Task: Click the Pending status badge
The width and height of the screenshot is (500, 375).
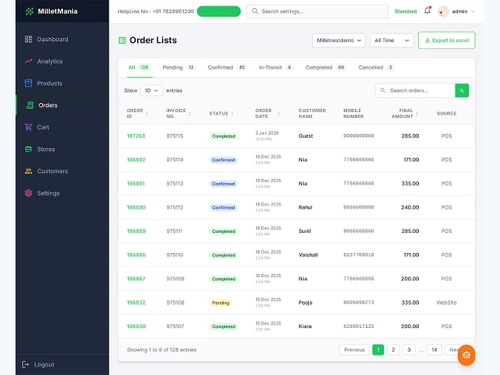Action: coord(221,303)
